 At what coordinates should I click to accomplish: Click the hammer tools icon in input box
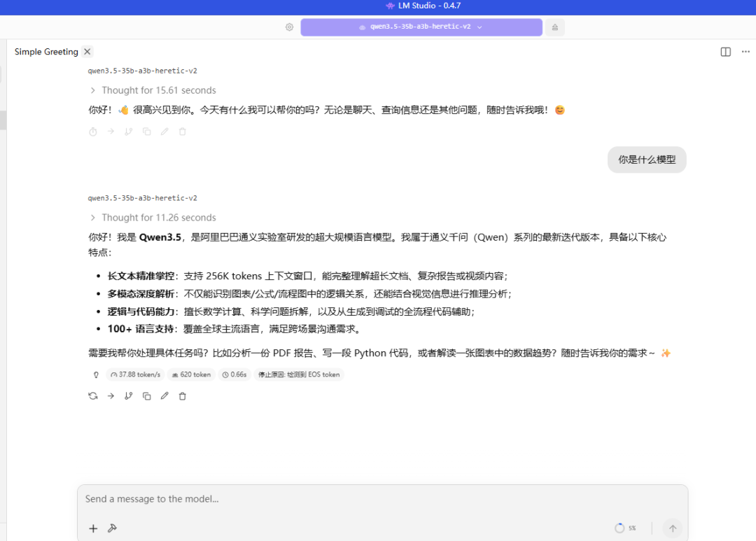112,528
